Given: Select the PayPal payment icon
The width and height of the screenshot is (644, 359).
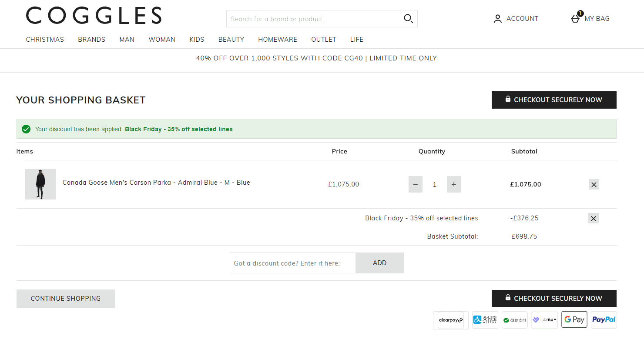Looking at the screenshot, I should [x=604, y=320].
